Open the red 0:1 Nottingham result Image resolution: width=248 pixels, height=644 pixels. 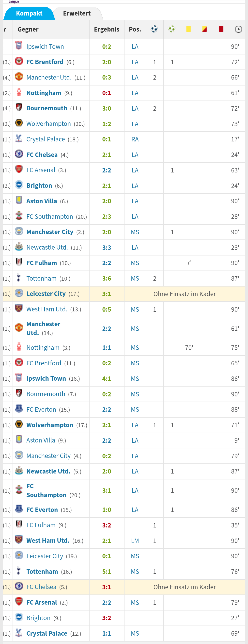pyautogui.click(x=107, y=93)
